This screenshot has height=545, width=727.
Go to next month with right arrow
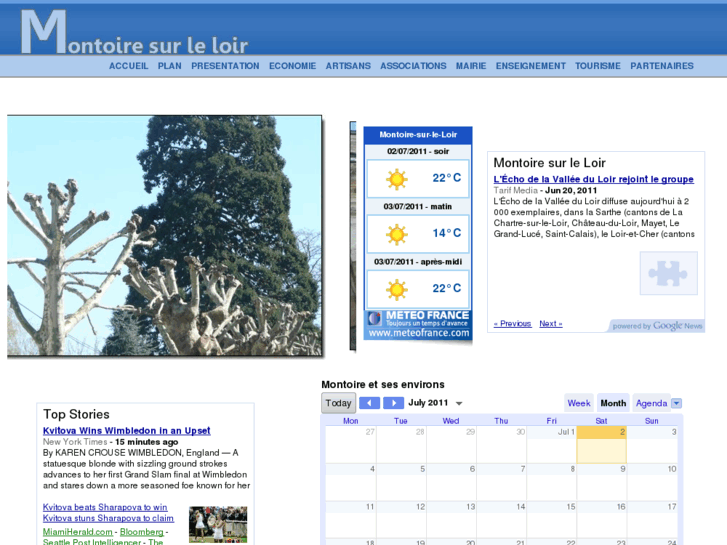click(393, 403)
